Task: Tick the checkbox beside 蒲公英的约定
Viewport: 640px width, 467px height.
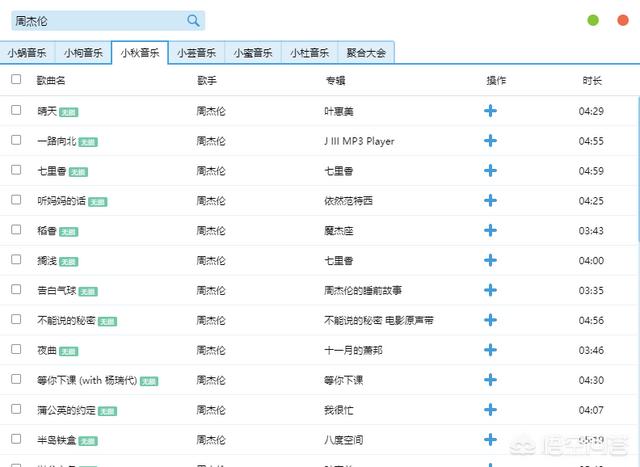Action: pos(16,410)
